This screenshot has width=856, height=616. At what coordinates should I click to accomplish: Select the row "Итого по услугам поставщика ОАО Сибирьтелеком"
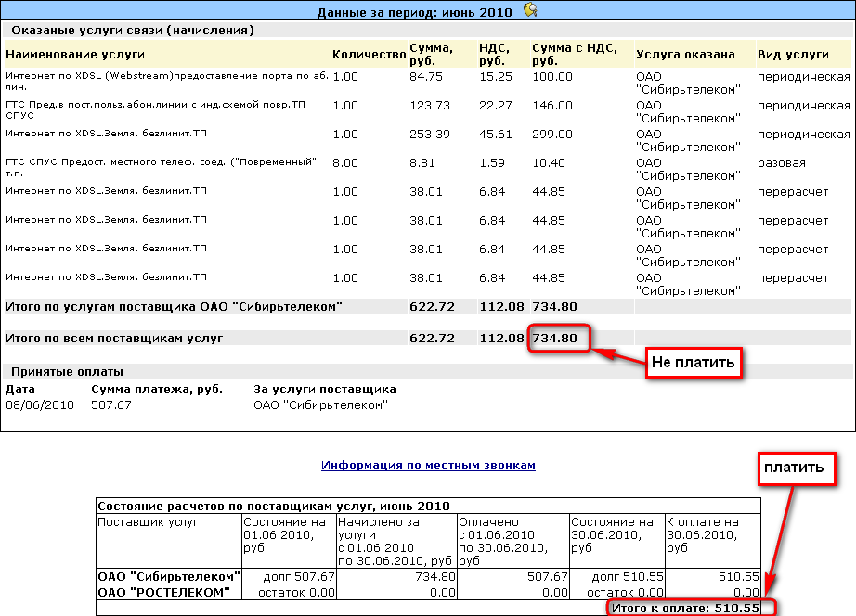(427, 307)
